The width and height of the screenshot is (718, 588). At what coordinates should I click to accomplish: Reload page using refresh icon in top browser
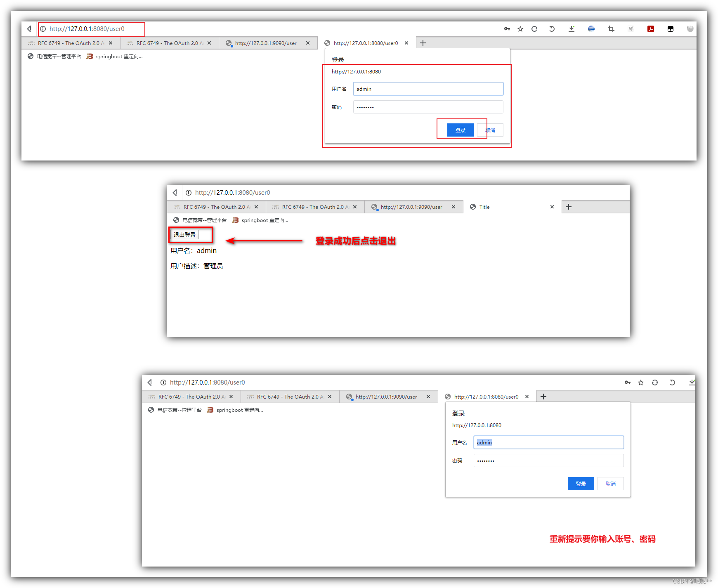coord(534,29)
